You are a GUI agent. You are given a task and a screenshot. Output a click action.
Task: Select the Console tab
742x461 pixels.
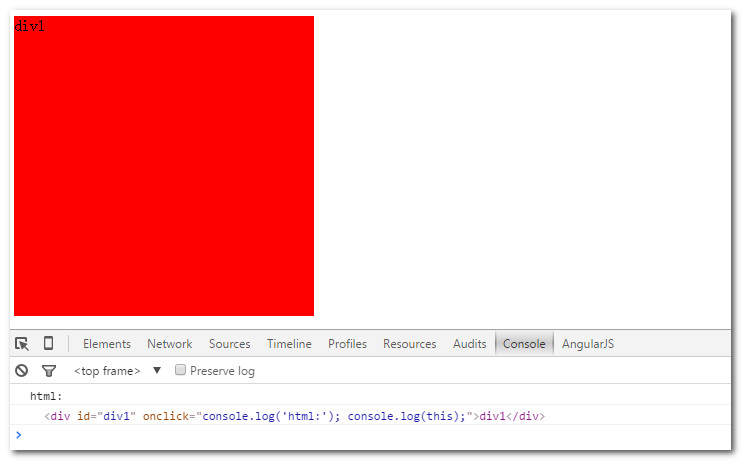point(524,344)
